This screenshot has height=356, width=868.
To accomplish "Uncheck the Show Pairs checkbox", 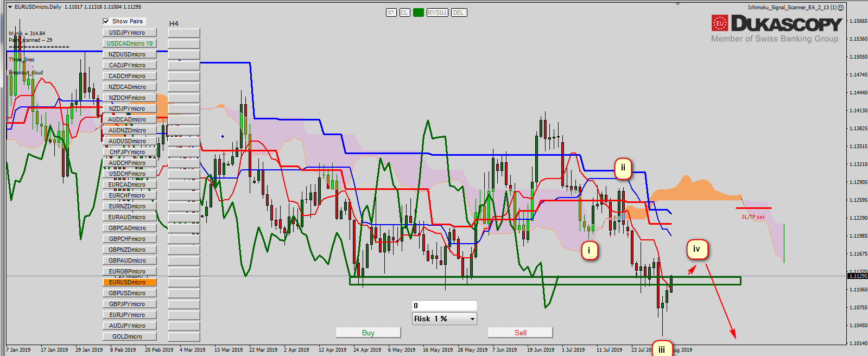I will [x=106, y=22].
